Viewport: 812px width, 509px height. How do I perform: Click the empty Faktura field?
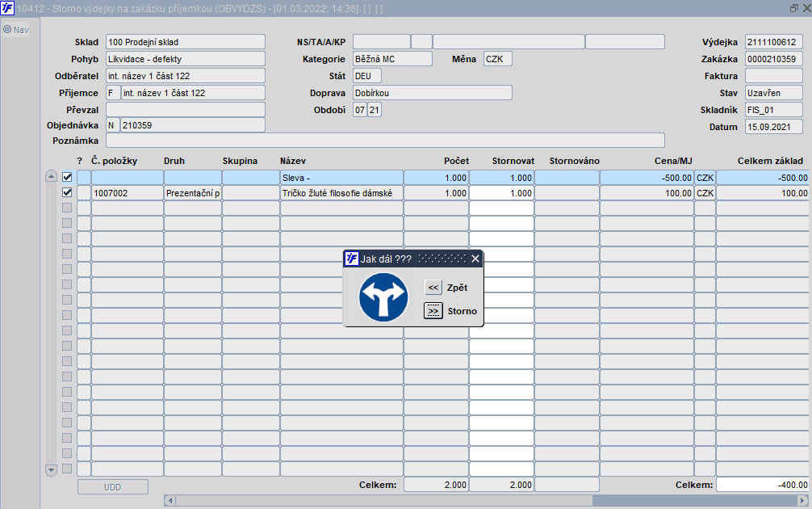coord(774,76)
